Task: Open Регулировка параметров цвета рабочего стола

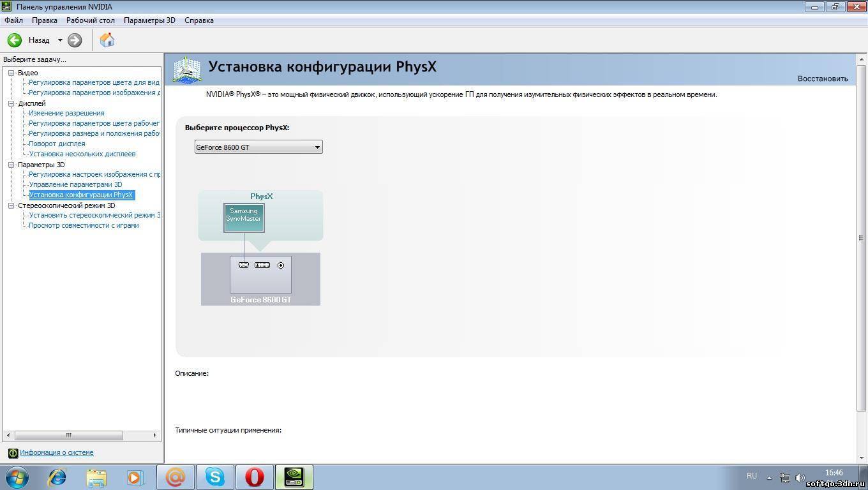Action: click(x=94, y=123)
